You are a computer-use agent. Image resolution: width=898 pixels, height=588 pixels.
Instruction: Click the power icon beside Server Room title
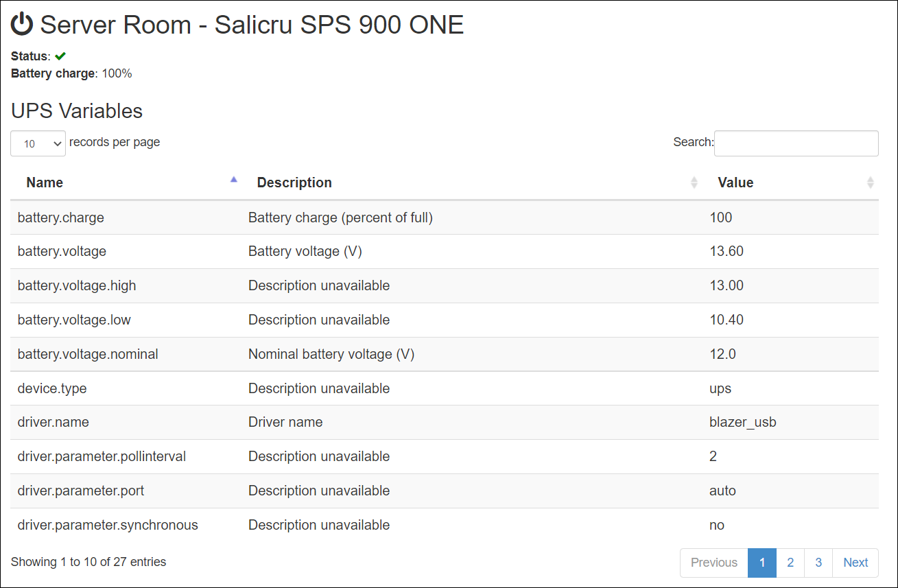click(x=22, y=25)
